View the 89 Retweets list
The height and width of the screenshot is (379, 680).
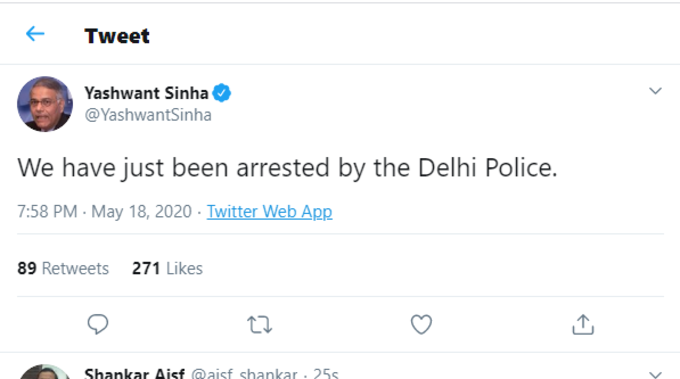point(63,268)
